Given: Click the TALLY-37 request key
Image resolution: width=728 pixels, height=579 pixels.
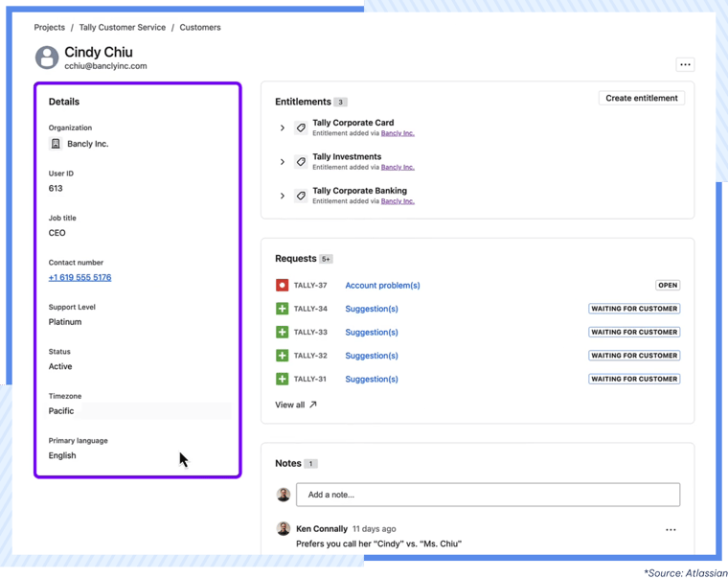Looking at the screenshot, I should coord(310,286).
